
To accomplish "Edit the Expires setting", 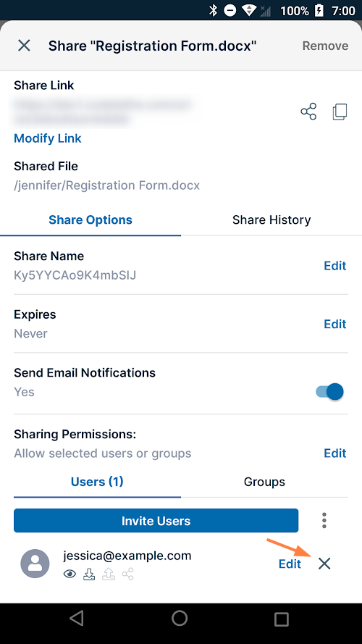I will (x=335, y=324).
